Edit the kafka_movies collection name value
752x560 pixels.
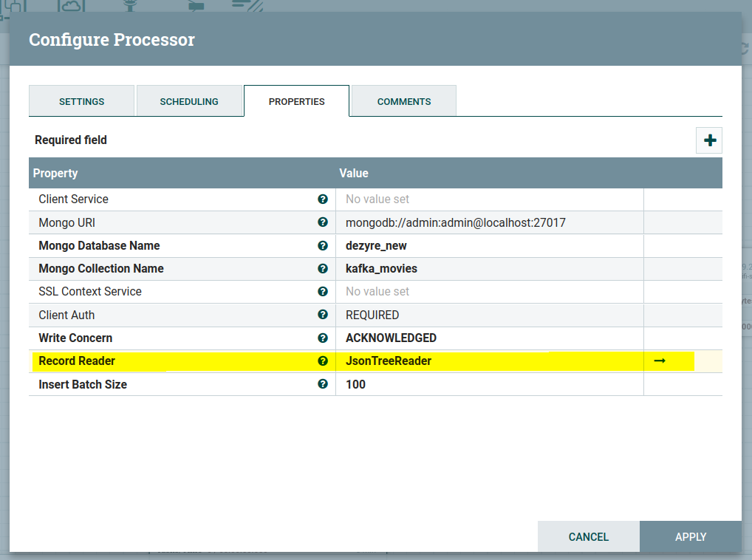click(489, 268)
